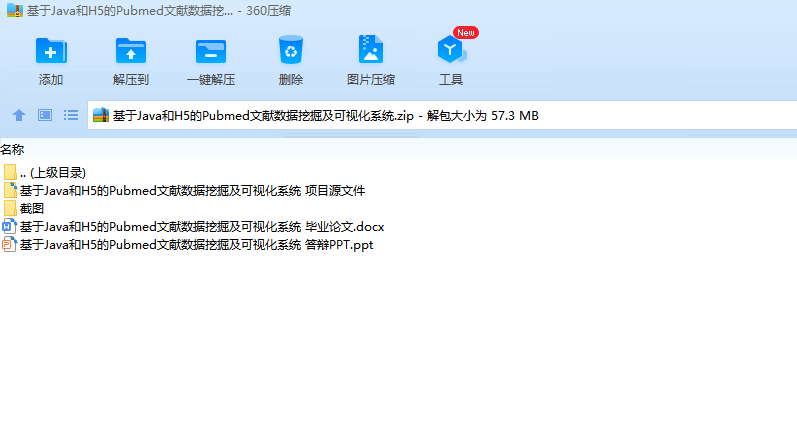
Task: Click the archive path address field
Action: (442, 115)
